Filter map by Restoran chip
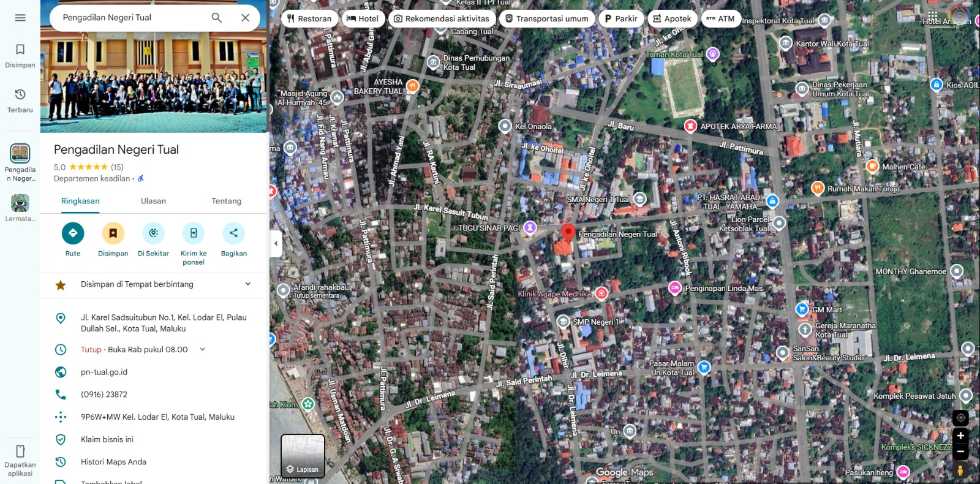Viewport: 980px width, 484px height. 309,18
